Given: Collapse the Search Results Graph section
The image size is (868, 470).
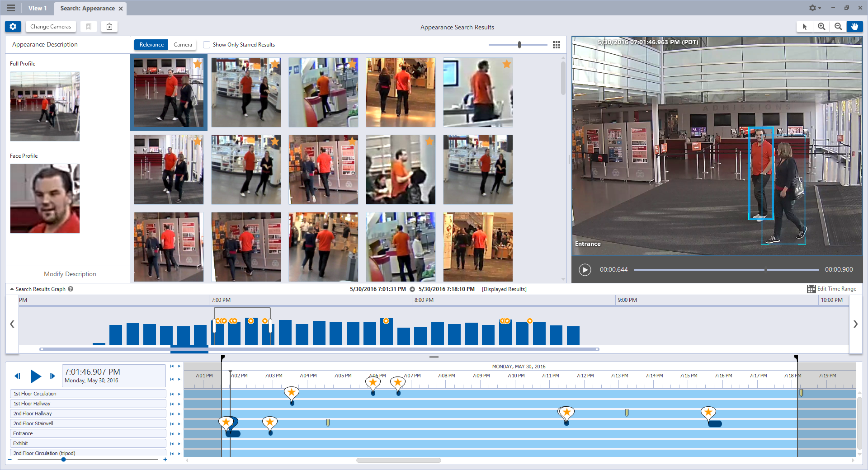Looking at the screenshot, I should click(x=12, y=289).
